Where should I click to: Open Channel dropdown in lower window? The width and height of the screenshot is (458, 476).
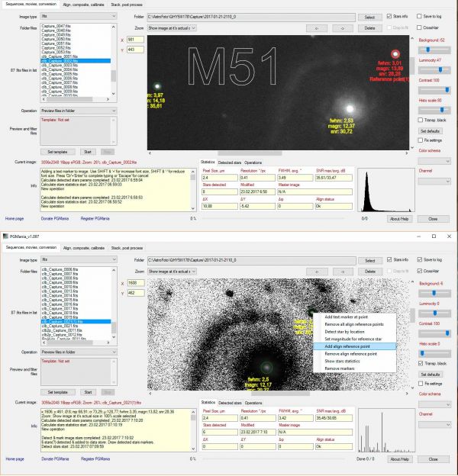coord(434,425)
